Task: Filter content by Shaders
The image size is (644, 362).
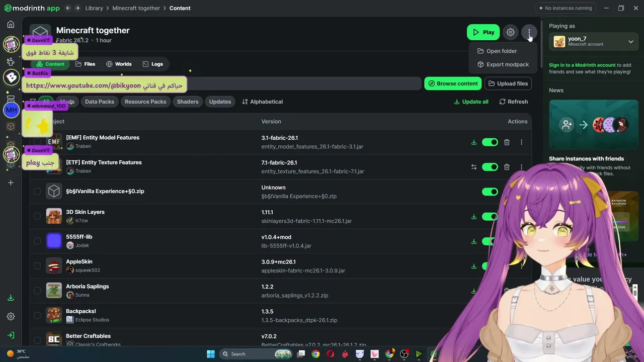Action: tap(188, 102)
